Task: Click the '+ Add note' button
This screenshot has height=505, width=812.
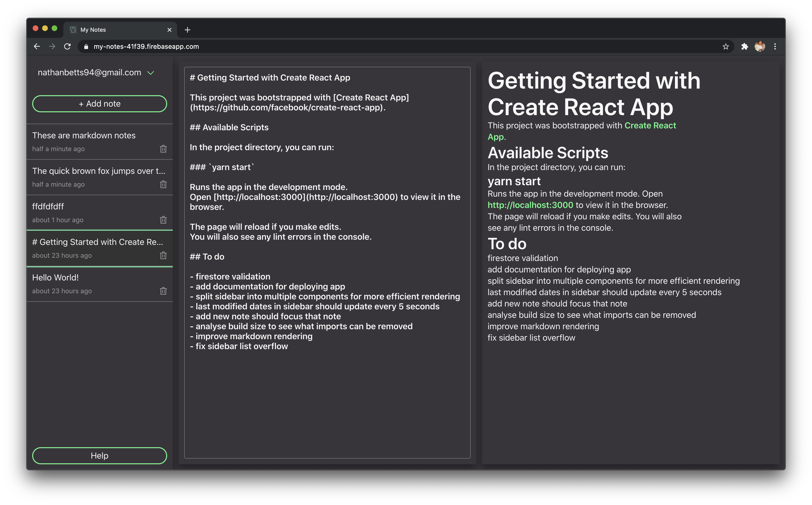Action: pos(99,104)
